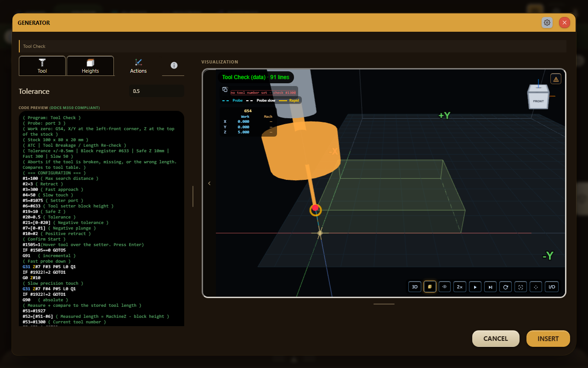Copy the warning message with copy icon
Screen dimensions: 588x368
point(225,90)
